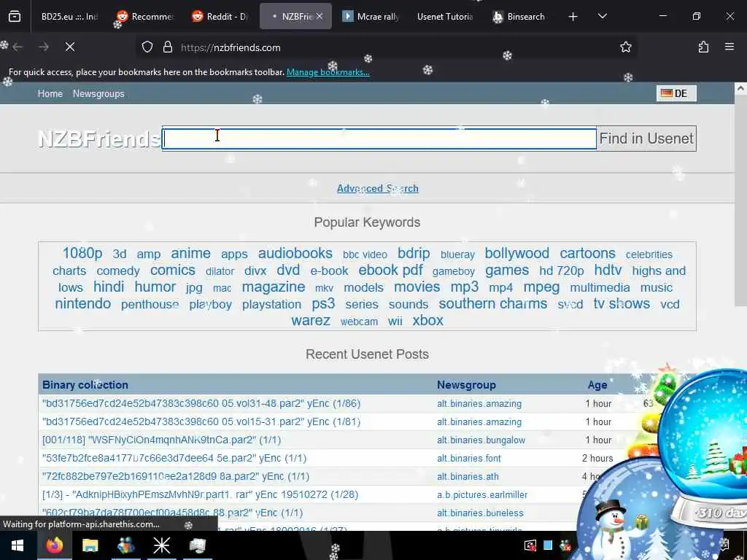Image resolution: width=747 pixels, height=560 pixels.
Task: Click the Find in Usenet button
Action: pyautogui.click(x=646, y=139)
